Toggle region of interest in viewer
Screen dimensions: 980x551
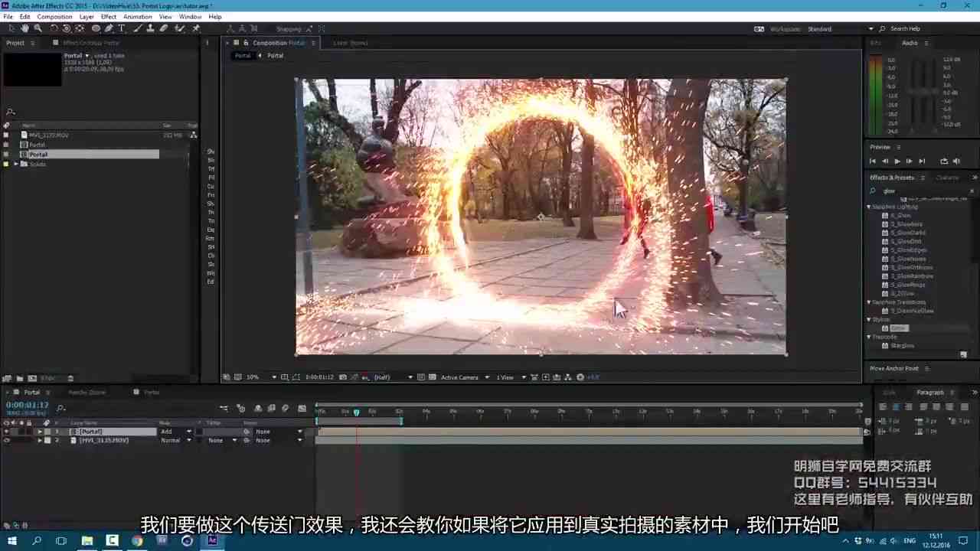pyautogui.click(x=420, y=377)
